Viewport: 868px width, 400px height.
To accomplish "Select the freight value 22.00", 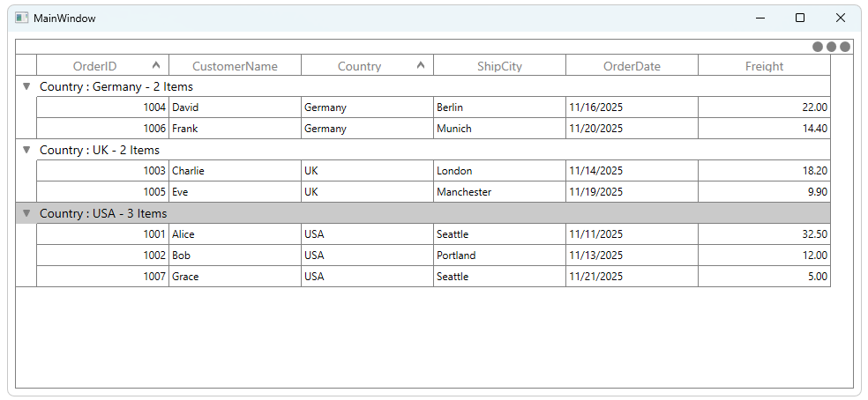I will [765, 107].
